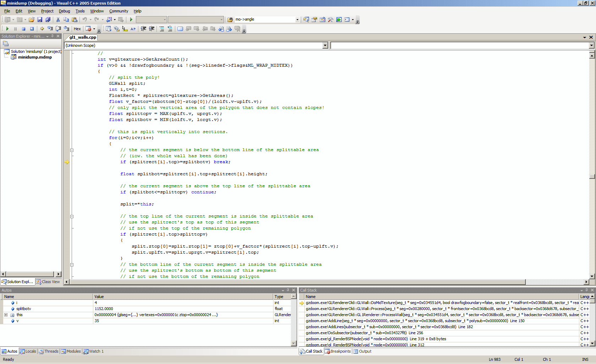This screenshot has height=364, width=596.
Task: Click the Open File folder icon
Action: click(32, 20)
